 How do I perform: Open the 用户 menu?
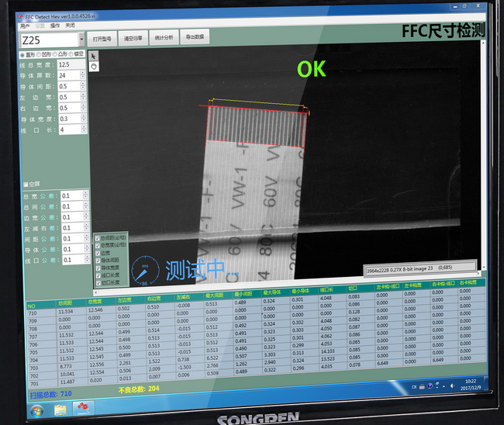25,26
